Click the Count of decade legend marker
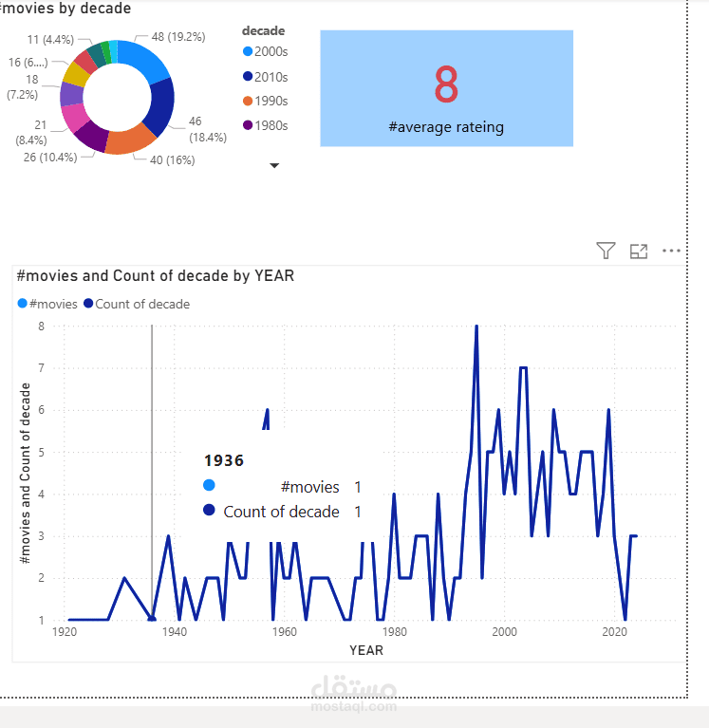Image resolution: width=709 pixels, height=728 pixels. [x=88, y=304]
